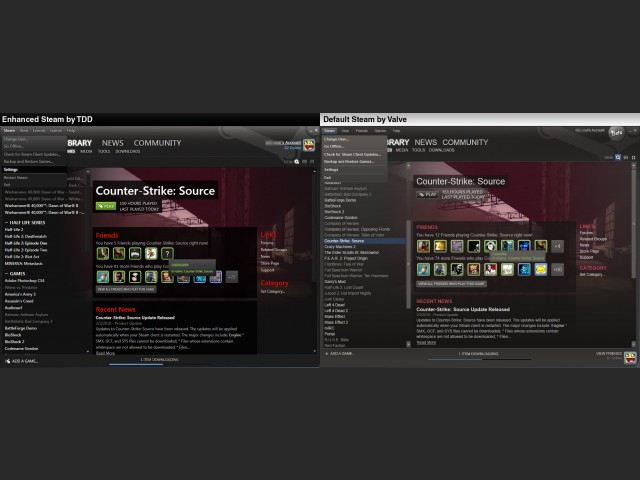Open user avatar in Enhanced Steam header

(309, 145)
